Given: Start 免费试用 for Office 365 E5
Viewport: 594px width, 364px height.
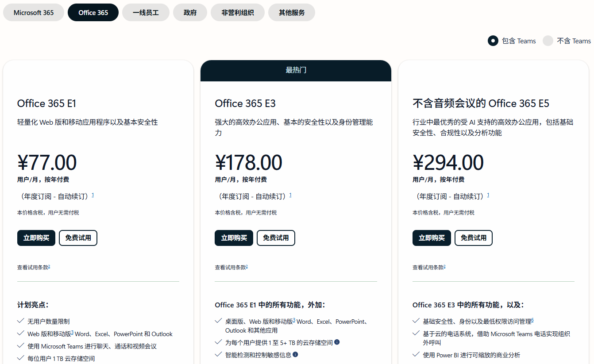Looking at the screenshot, I should pos(474,238).
